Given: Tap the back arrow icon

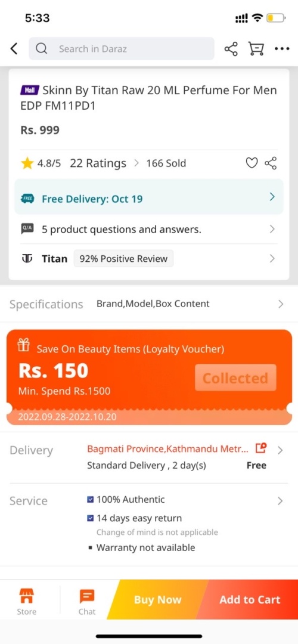Looking at the screenshot, I should 14,49.
